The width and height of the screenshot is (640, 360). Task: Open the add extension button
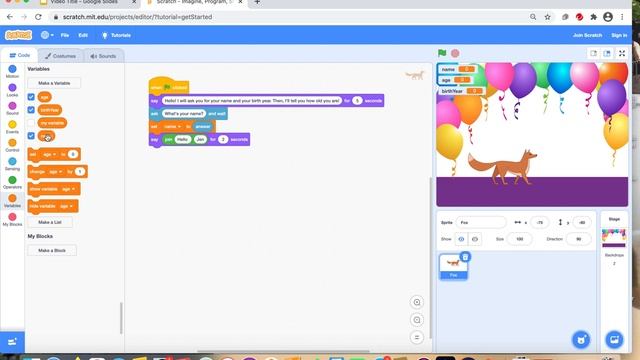pyautogui.click(x=12, y=342)
